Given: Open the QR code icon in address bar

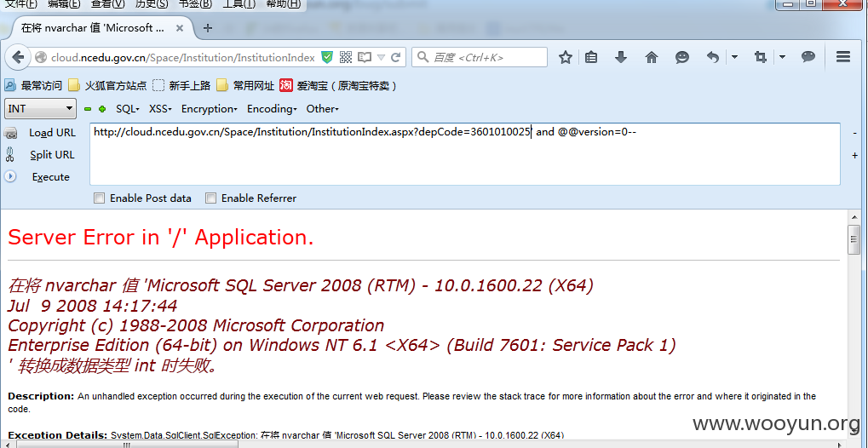Looking at the screenshot, I should point(346,57).
